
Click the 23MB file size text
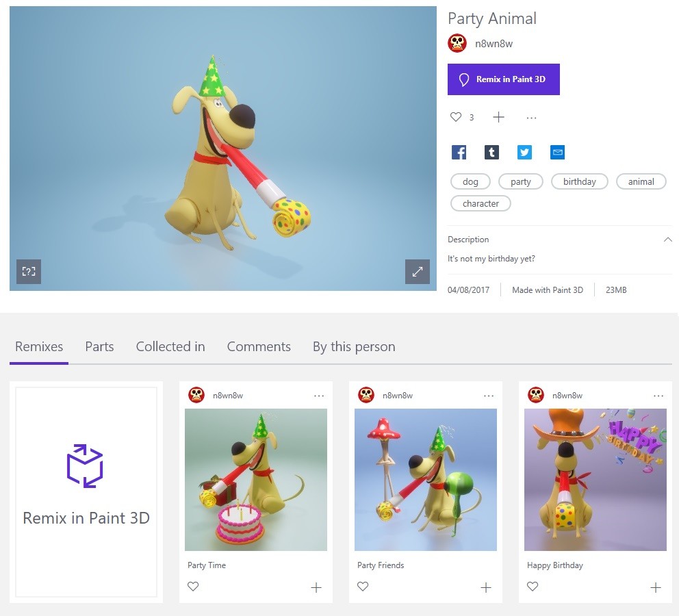click(x=616, y=290)
